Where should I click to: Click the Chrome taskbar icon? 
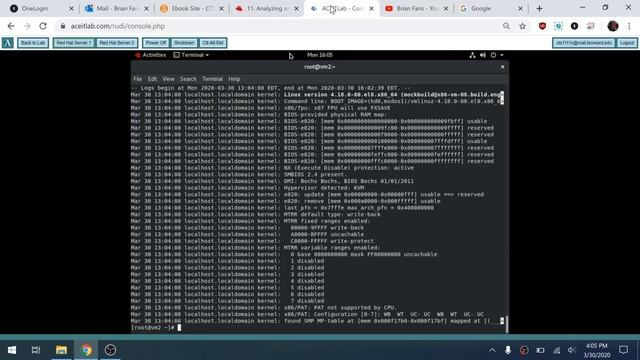[x=86, y=350]
